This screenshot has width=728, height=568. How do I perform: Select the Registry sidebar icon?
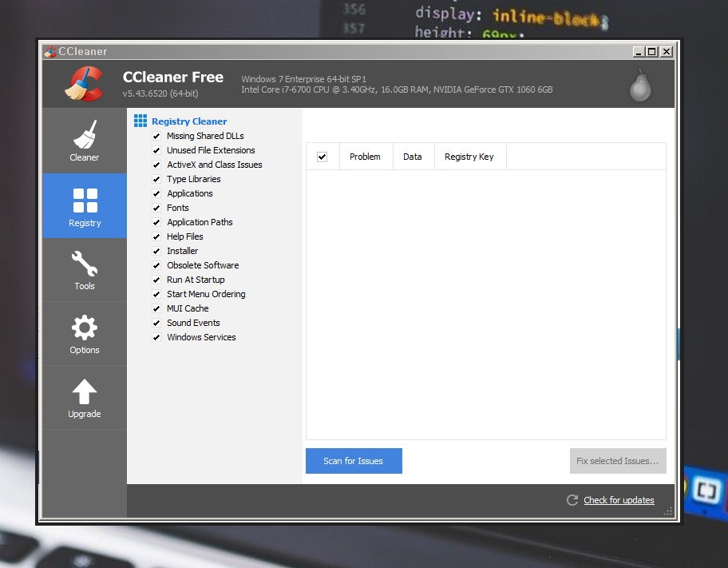click(x=85, y=201)
